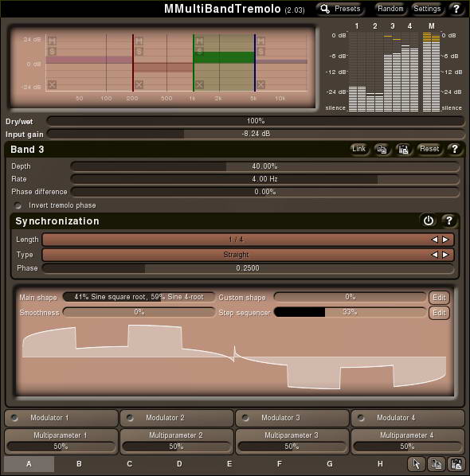
Task: Open the Presets browser with magnifier icon
Action: coord(340,9)
